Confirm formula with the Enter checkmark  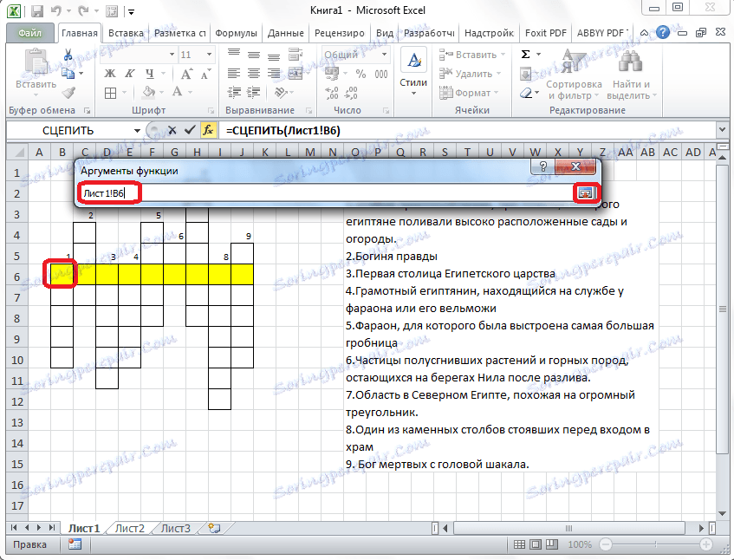[190, 129]
